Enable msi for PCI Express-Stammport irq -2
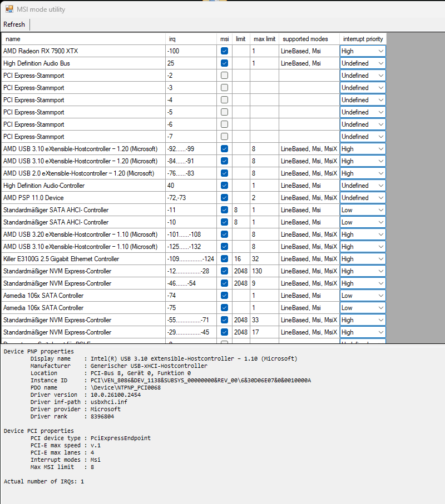 [225, 75]
